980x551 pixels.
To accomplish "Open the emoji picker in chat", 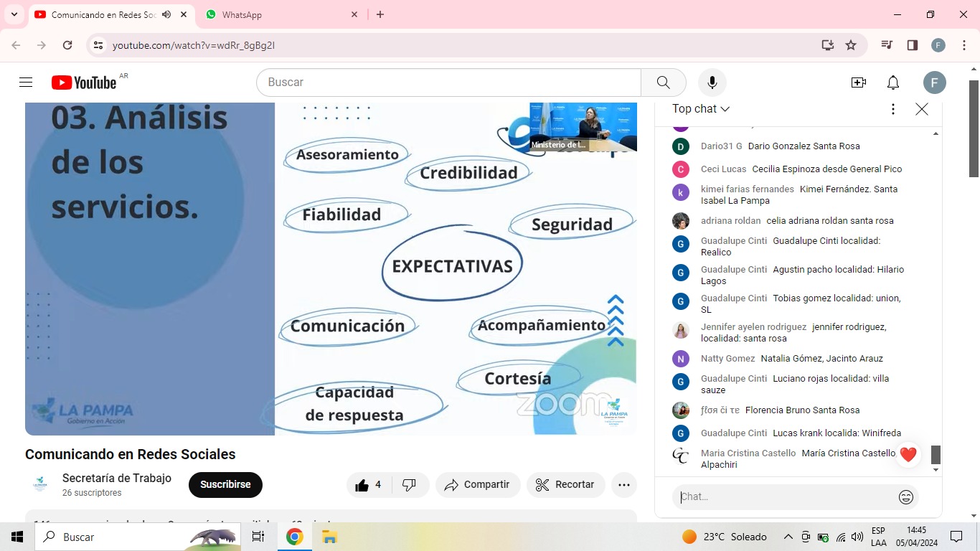I will point(905,497).
